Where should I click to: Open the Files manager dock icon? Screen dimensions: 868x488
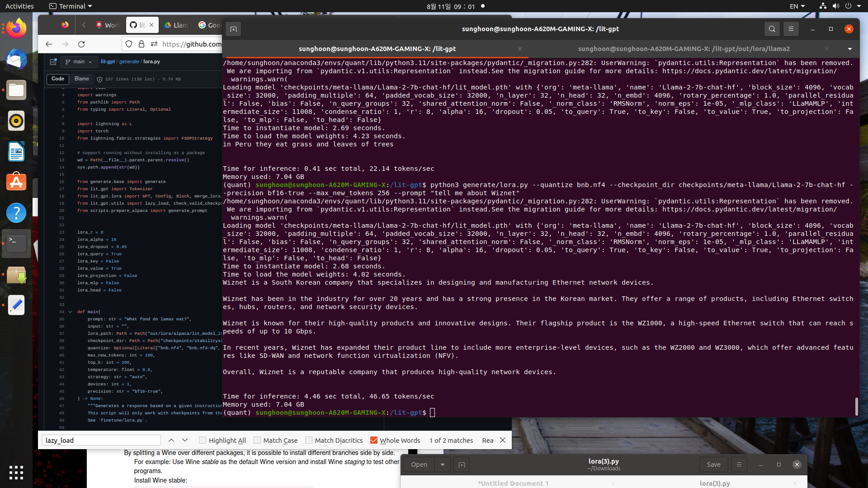tap(16, 90)
